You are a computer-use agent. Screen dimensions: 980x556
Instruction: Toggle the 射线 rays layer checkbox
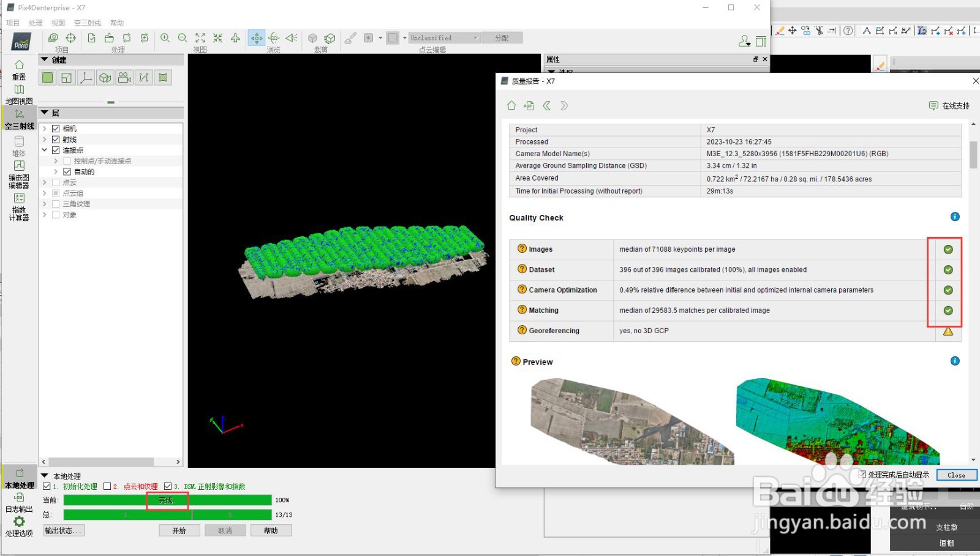[56, 140]
